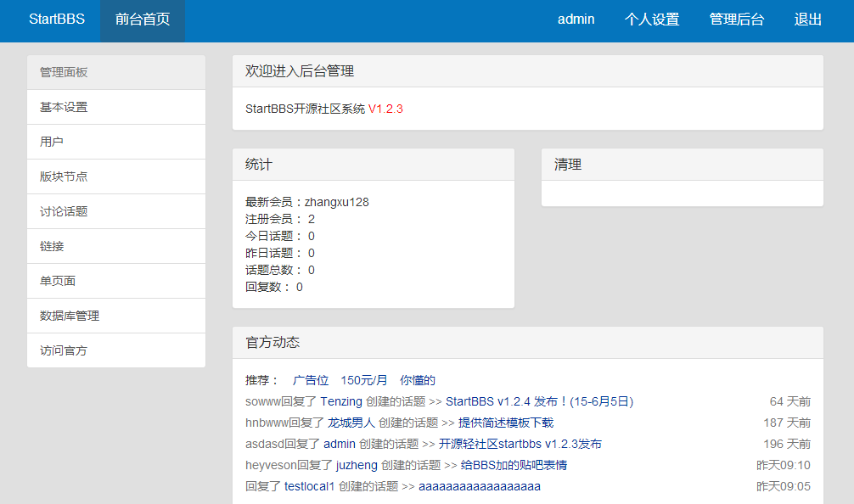Go to 前台首页 in top navigation

click(142, 20)
